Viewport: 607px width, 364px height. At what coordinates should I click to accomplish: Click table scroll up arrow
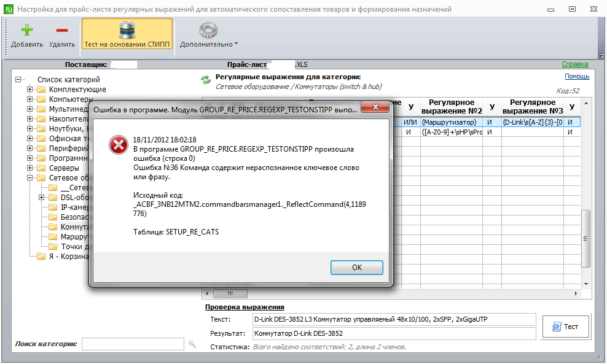point(586,103)
